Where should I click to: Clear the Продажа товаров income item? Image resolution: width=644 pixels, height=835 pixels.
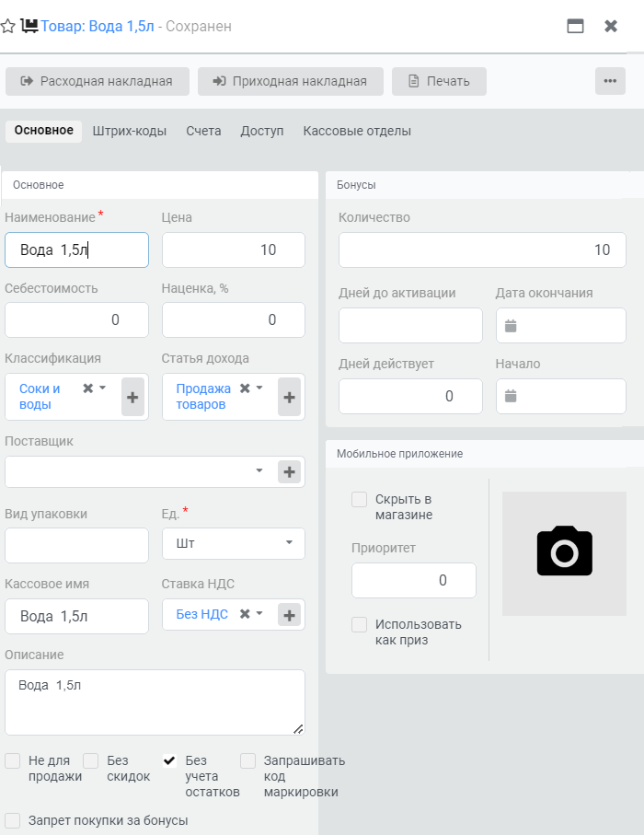245,389
